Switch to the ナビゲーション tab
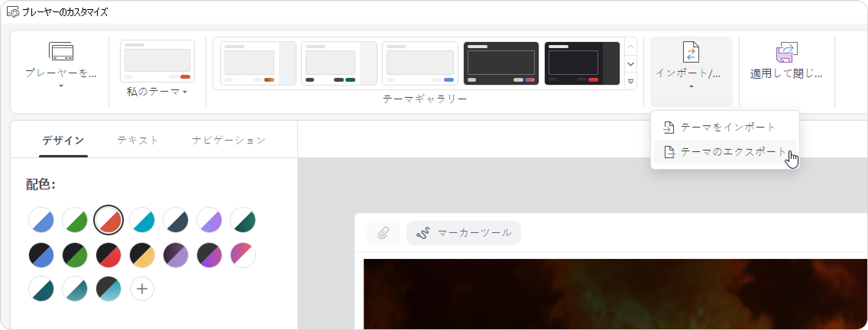The width and height of the screenshot is (868, 330). click(x=228, y=140)
